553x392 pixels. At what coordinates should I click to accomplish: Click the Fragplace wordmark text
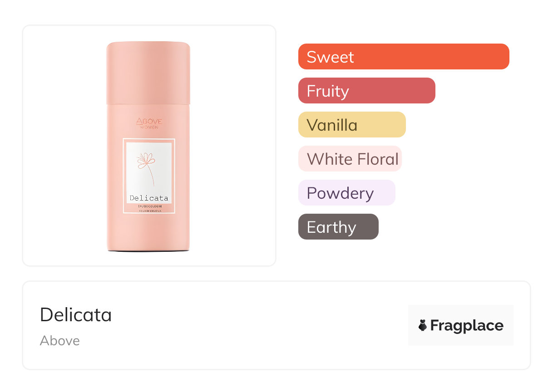(467, 325)
